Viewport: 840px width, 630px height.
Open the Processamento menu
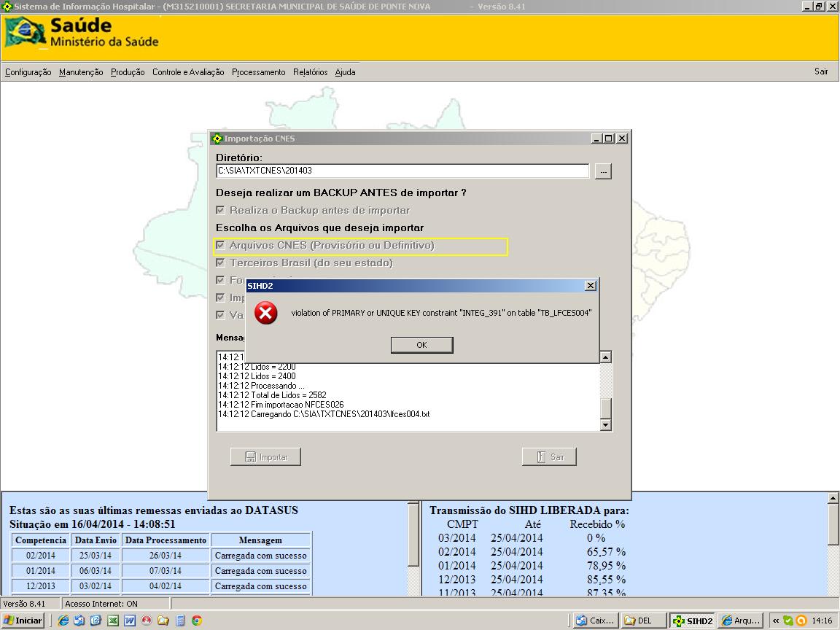pyautogui.click(x=258, y=72)
